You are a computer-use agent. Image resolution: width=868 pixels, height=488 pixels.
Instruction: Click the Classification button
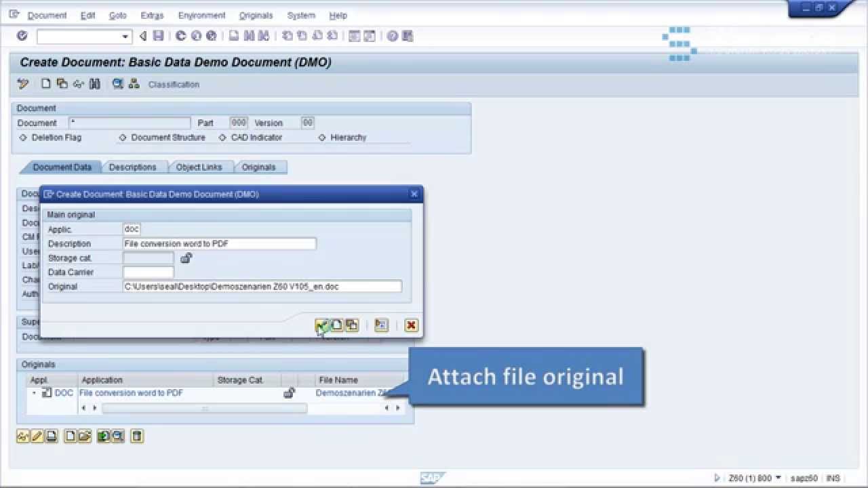point(174,85)
